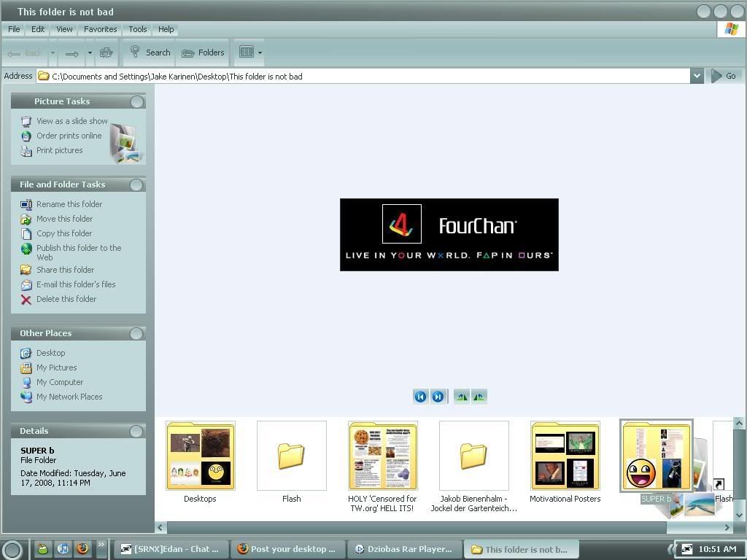This screenshot has height=560, width=747.
Task: Open the Views dropdown arrow
Action: point(260,52)
